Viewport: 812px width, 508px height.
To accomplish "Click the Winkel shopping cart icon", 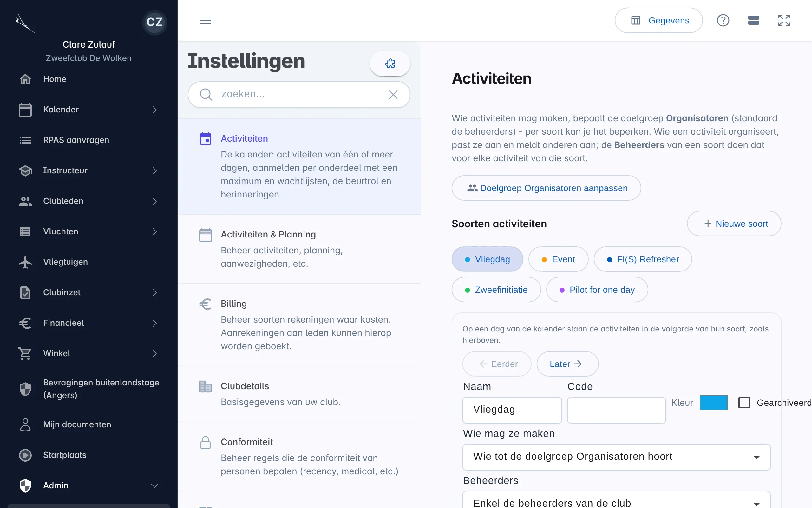I will (x=25, y=353).
